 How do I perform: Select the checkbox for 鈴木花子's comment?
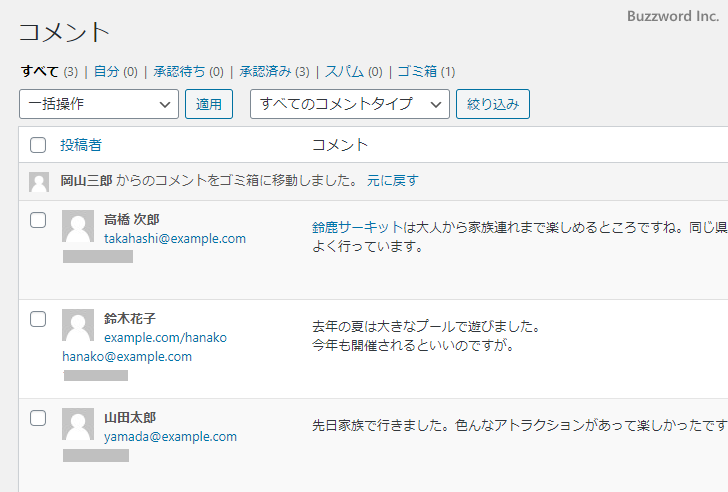[38, 319]
